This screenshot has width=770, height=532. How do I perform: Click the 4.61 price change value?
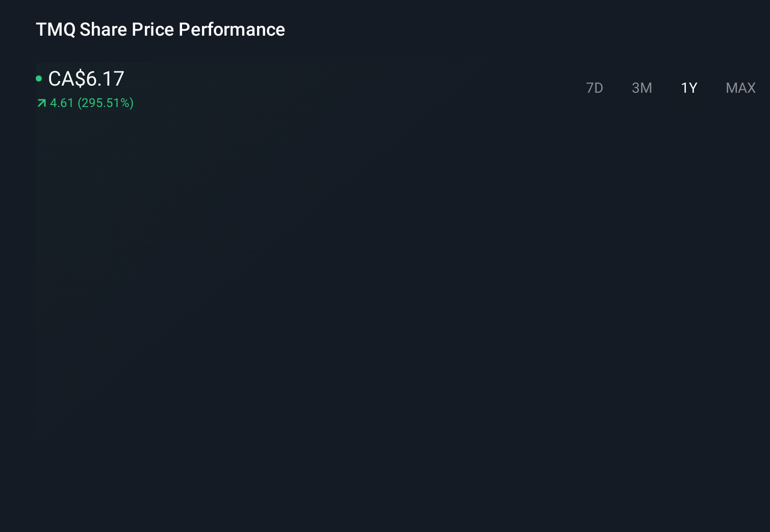coord(61,103)
